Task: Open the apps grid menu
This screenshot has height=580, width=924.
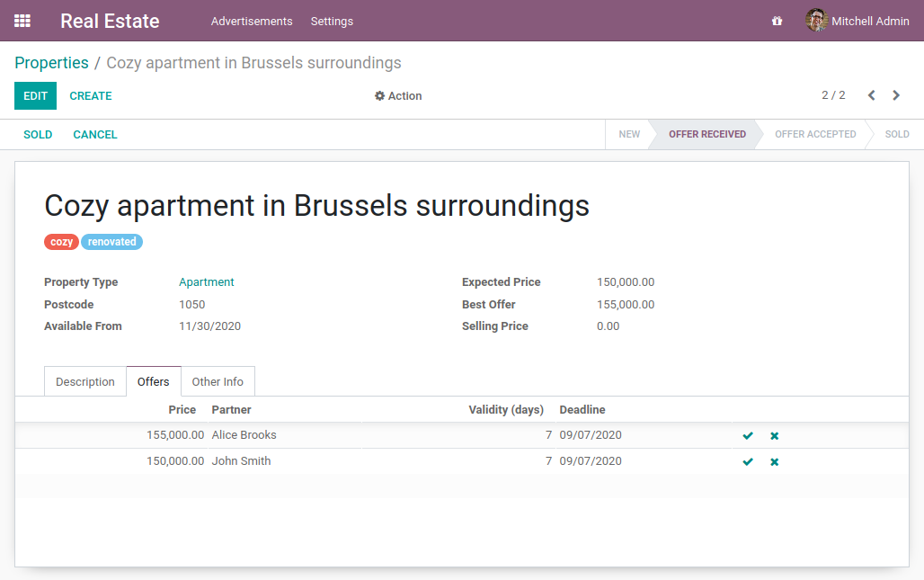Action: point(22,21)
